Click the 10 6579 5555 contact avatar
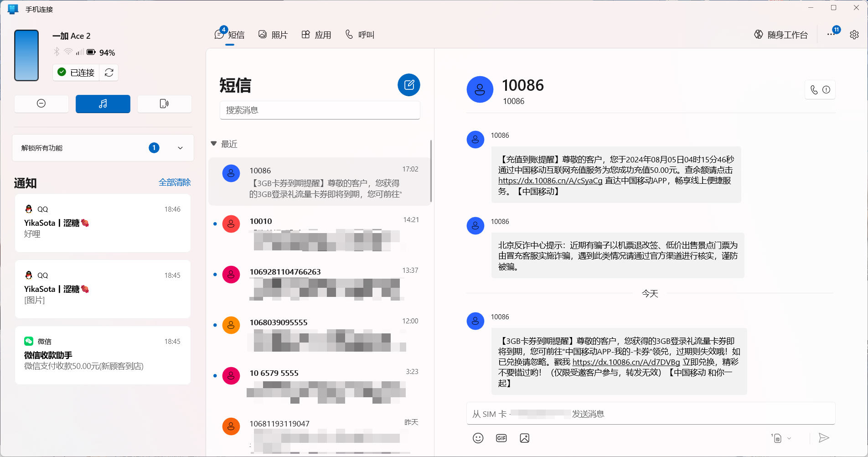 [x=231, y=376]
